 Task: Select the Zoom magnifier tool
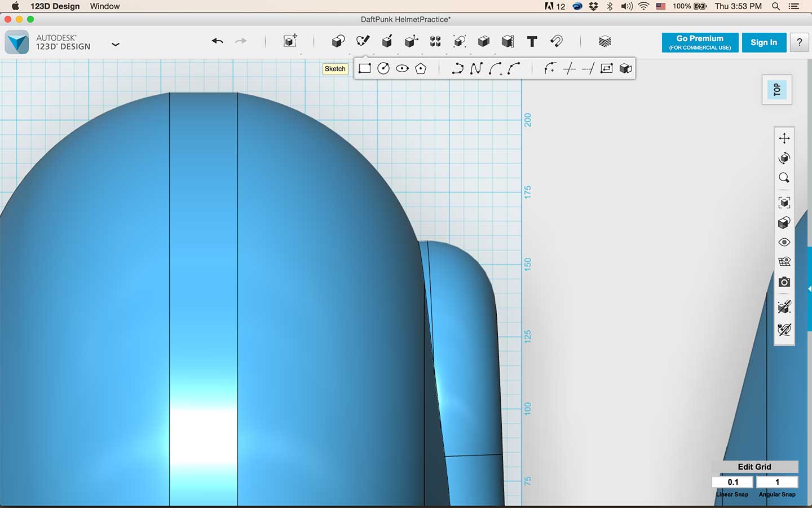(784, 178)
